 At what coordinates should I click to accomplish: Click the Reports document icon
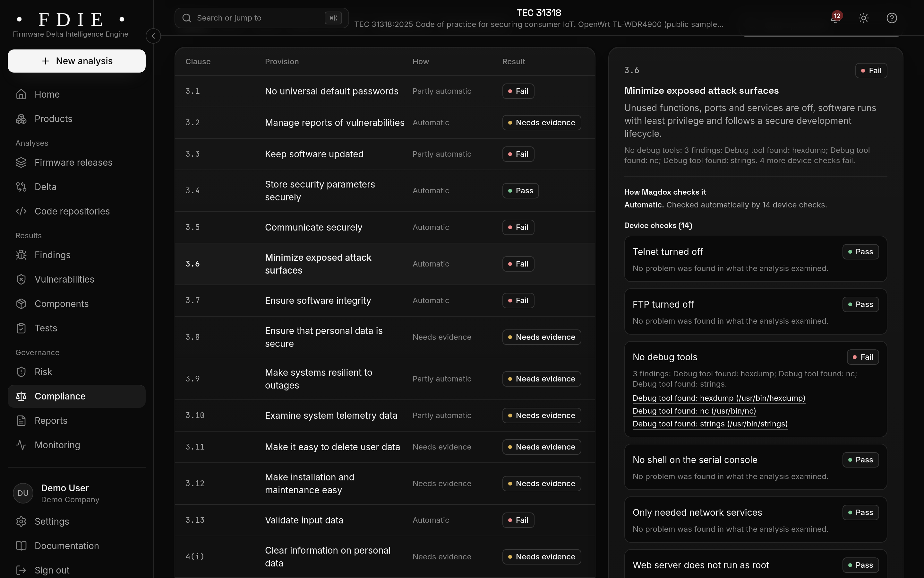21,421
